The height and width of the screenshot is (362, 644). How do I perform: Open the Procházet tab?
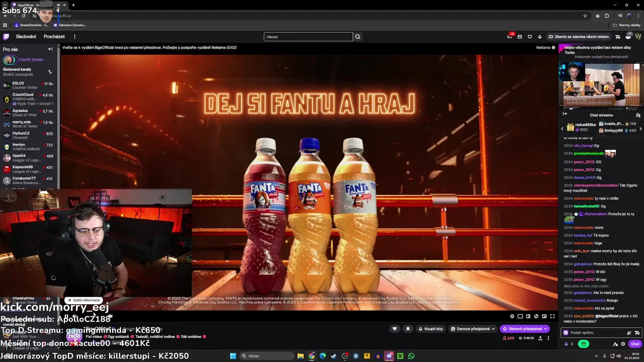pyautogui.click(x=54, y=37)
